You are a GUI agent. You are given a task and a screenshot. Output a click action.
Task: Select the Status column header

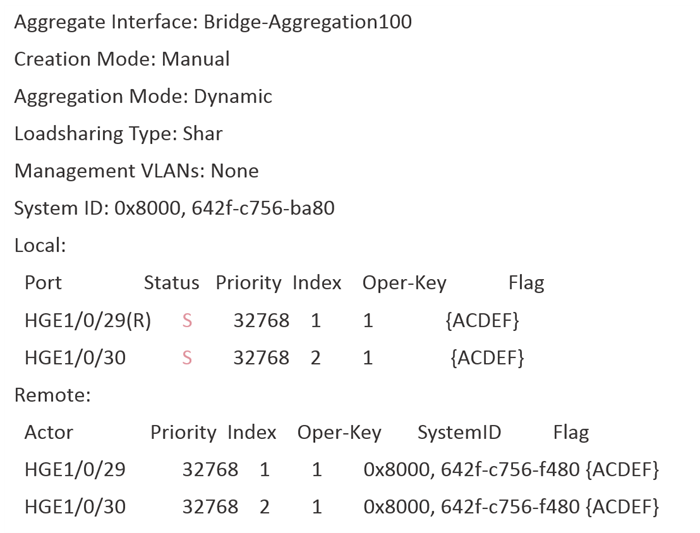pyautogui.click(x=171, y=283)
